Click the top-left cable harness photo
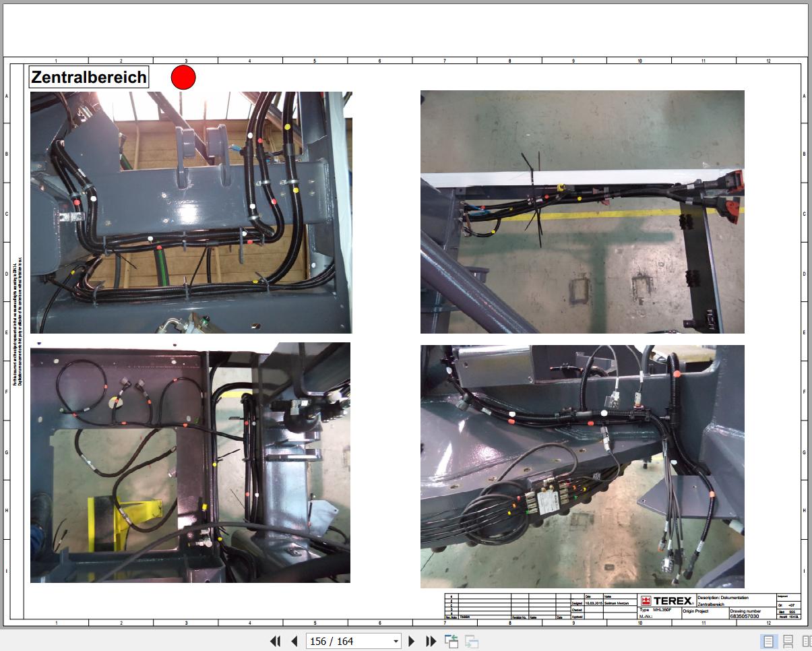812x651 pixels. (x=191, y=212)
